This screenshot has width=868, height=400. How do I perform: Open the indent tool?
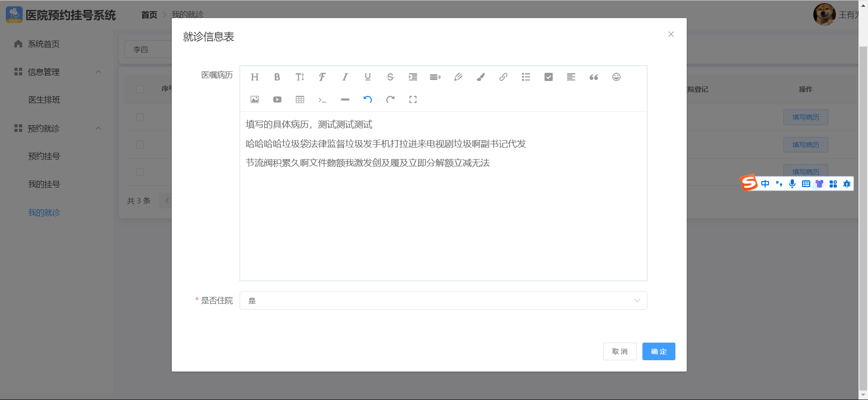coord(413,77)
